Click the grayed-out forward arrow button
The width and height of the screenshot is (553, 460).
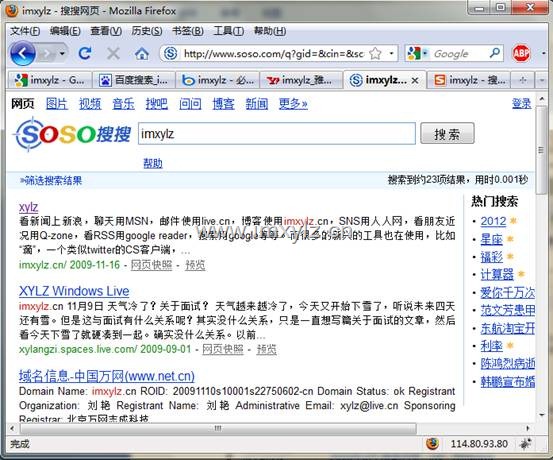click(x=46, y=54)
